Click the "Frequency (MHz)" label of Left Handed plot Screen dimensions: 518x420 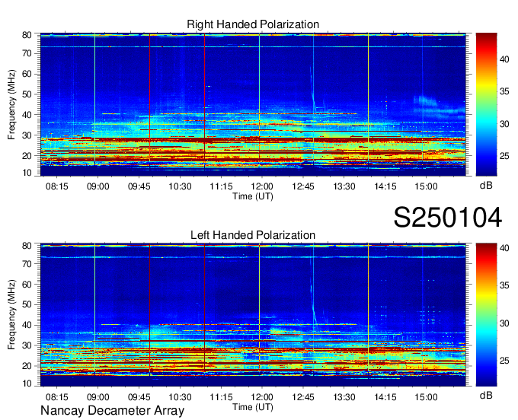11,315
